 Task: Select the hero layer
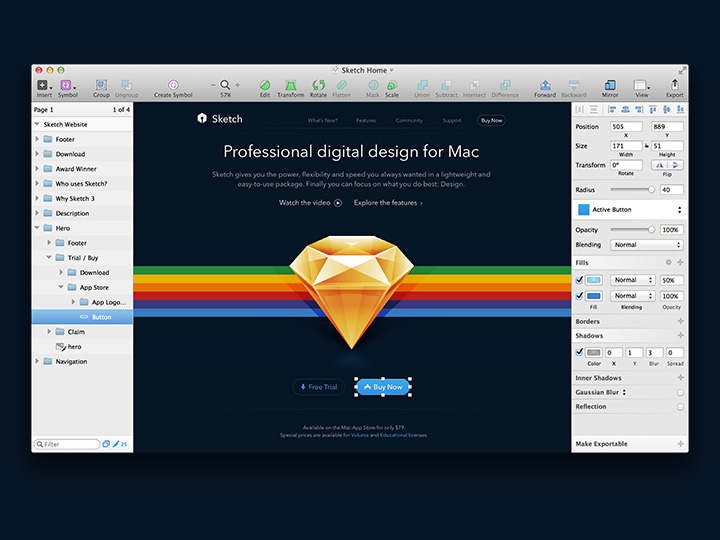click(82, 347)
